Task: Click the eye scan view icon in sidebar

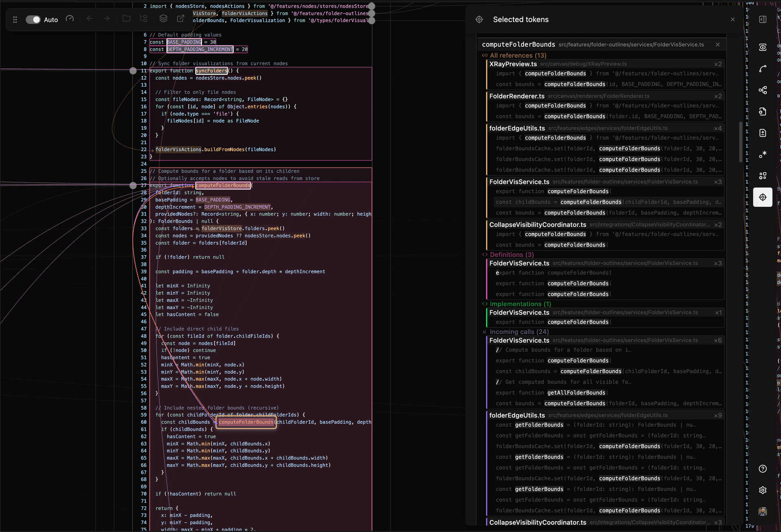Action: click(763, 47)
